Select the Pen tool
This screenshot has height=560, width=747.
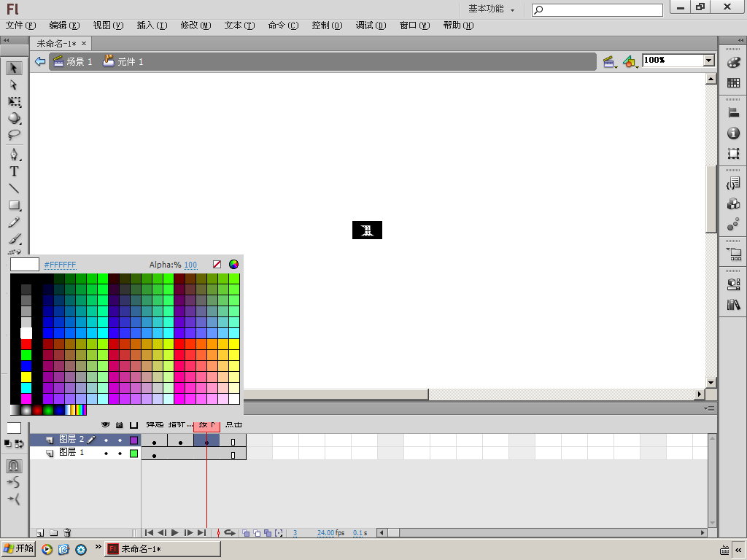14,155
